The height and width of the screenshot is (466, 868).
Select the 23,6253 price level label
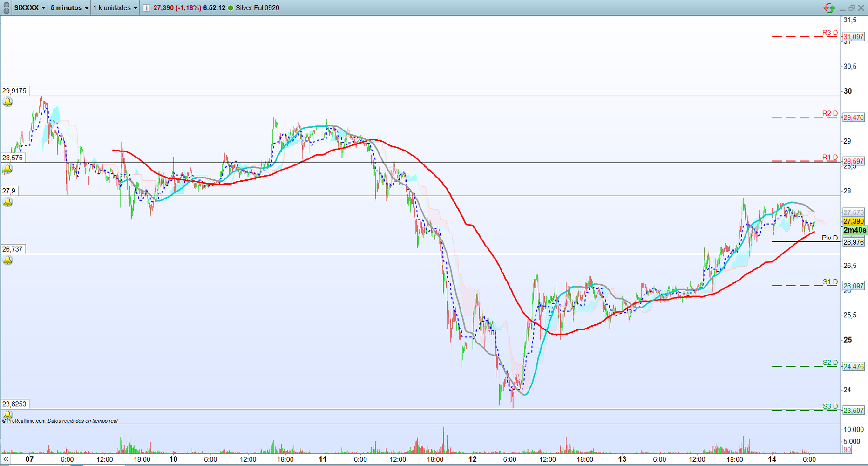[x=15, y=404]
